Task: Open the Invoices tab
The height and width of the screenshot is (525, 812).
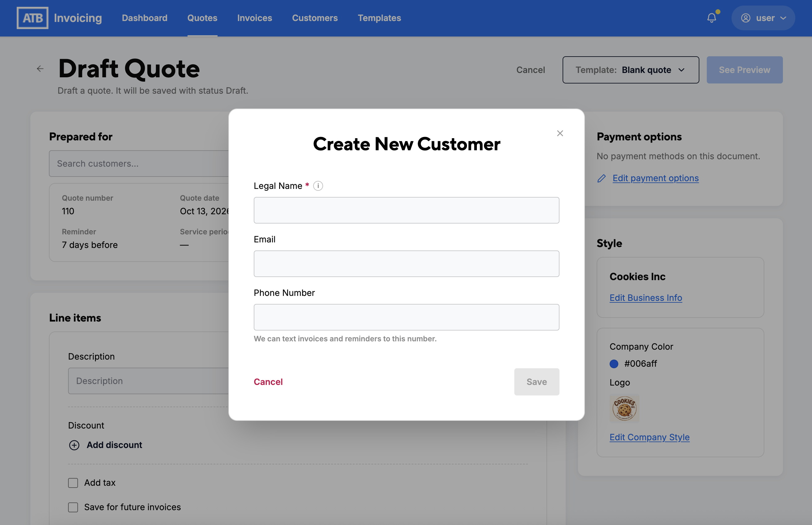Action: pyautogui.click(x=254, y=18)
